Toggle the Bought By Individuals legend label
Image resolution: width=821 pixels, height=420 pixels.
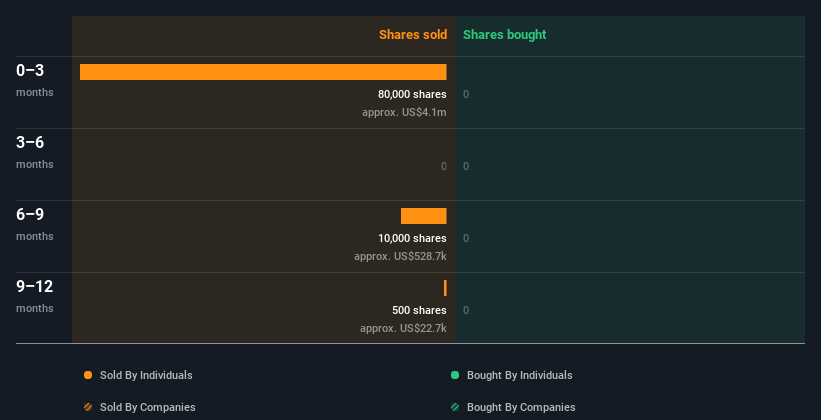pos(519,375)
